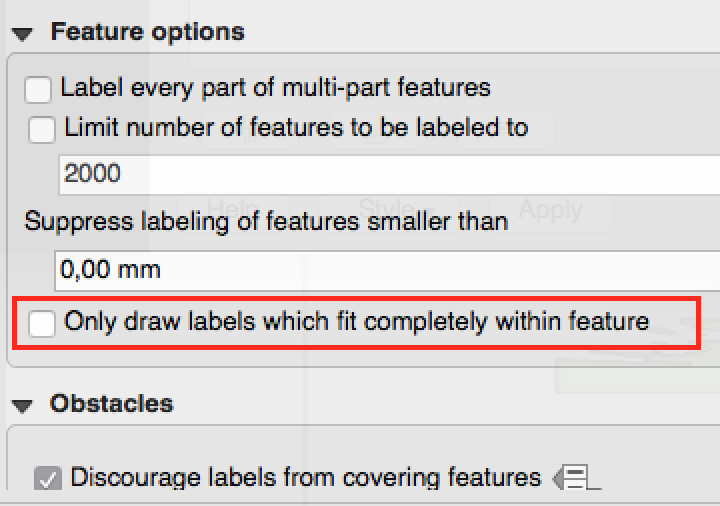Viewport: 720px width, 506px height.
Task: Click the text Only draw labels which fit completely
Action: pyautogui.click(x=356, y=322)
